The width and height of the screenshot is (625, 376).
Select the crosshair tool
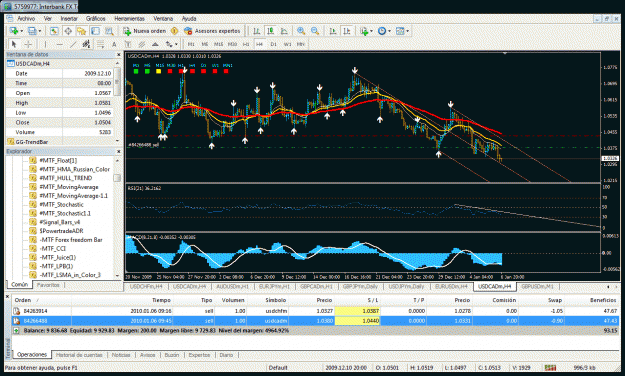[28, 44]
